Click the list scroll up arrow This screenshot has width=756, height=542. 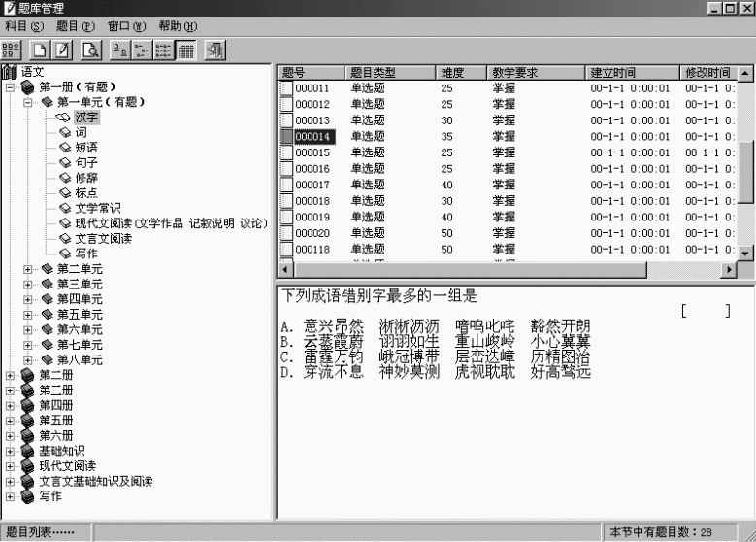(745, 74)
